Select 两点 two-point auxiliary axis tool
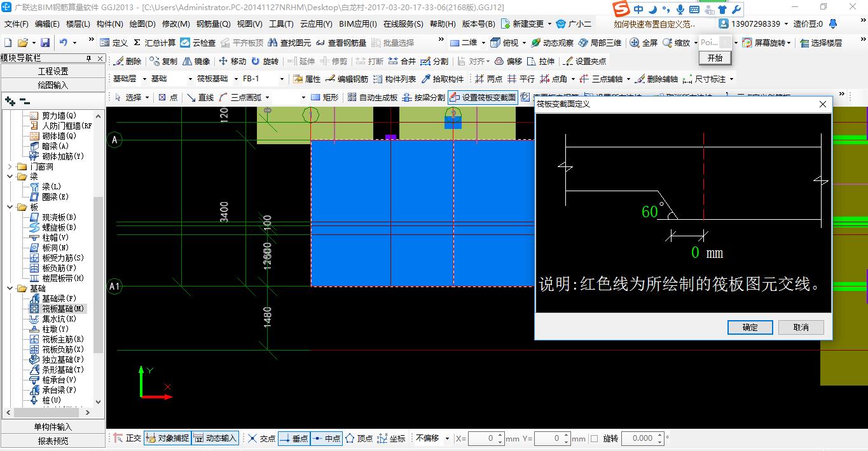868x451 pixels. pos(489,79)
